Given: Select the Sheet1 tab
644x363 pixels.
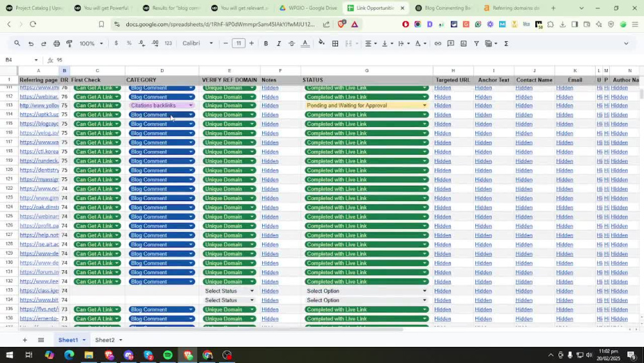Looking at the screenshot, I should 71,340.
